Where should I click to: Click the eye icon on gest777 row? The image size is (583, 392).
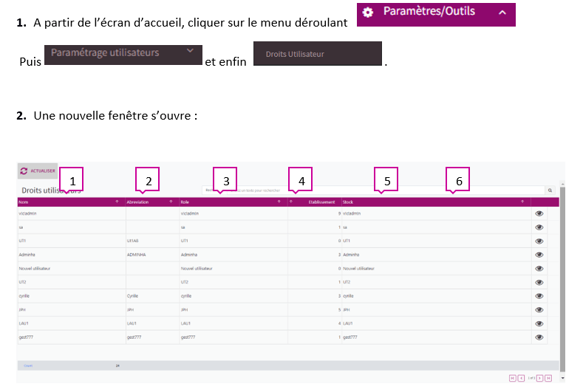pos(539,337)
